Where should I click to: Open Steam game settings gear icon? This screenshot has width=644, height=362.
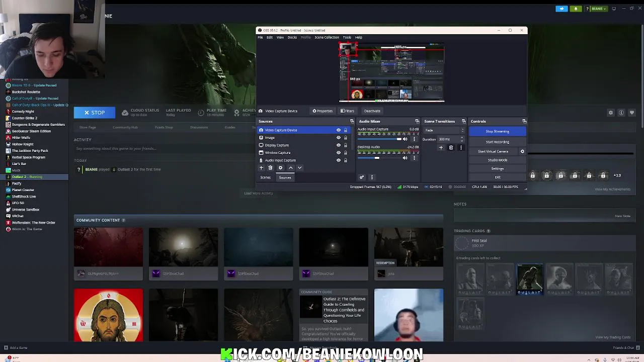pyautogui.click(x=611, y=113)
